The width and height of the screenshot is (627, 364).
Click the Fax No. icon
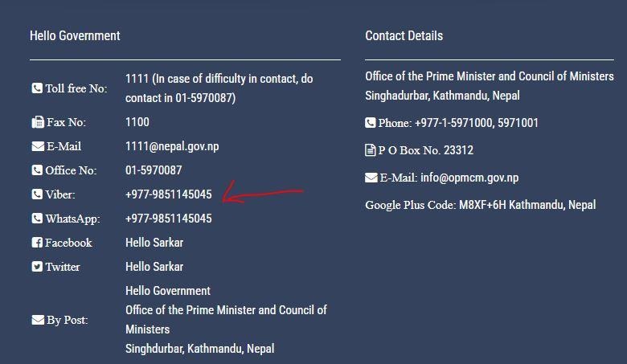[37, 122]
